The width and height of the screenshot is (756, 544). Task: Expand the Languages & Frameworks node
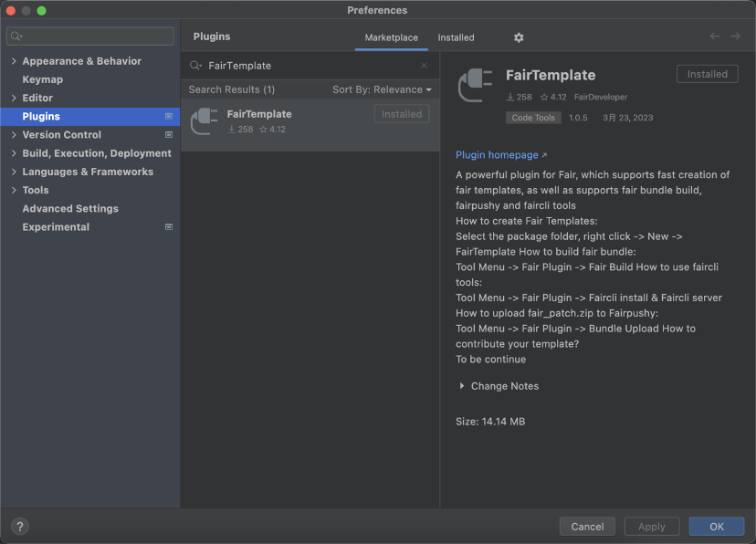pyautogui.click(x=14, y=172)
